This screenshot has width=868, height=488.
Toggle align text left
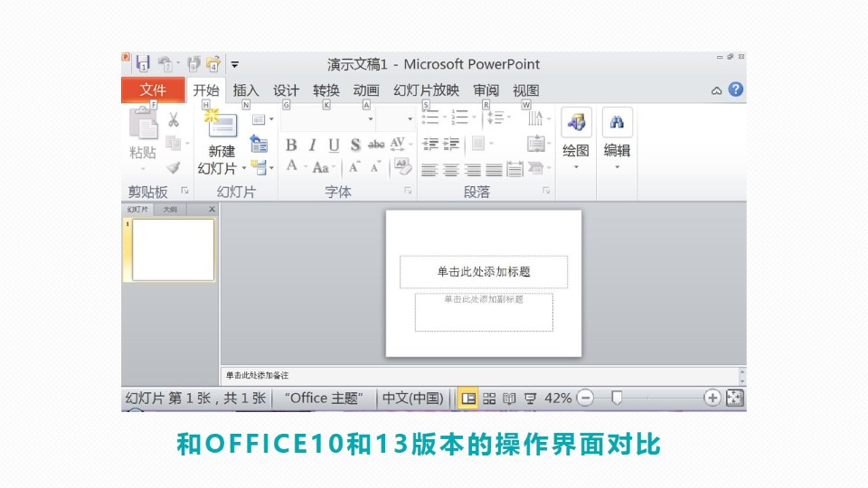(x=429, y=169)
